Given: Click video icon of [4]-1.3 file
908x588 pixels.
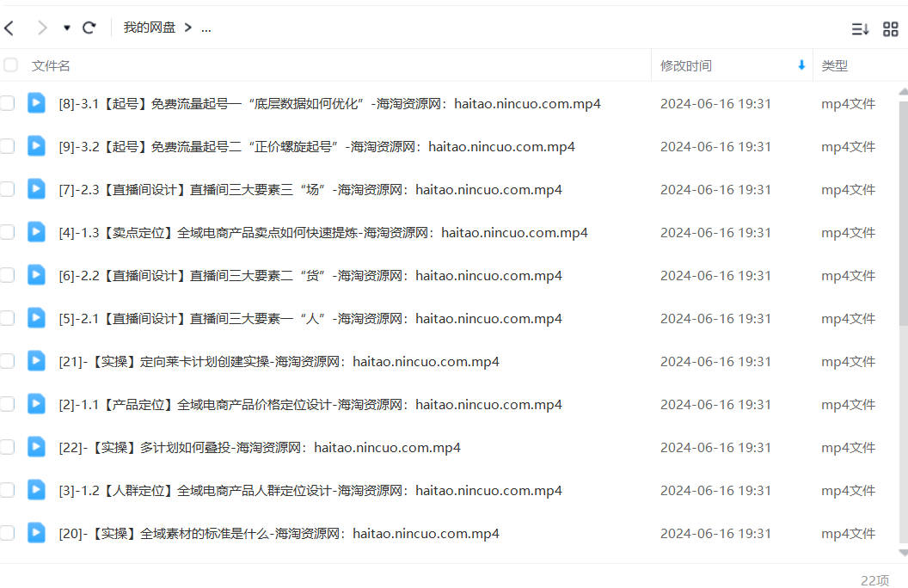Looking at the screenshot, I should [36, 231].
